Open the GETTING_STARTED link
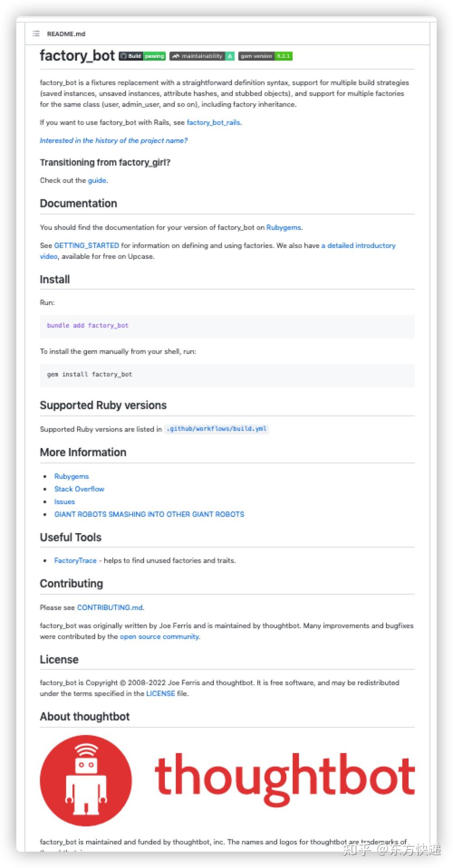The height and width of the screenshot is (868, 453). (x=87, y=245)
